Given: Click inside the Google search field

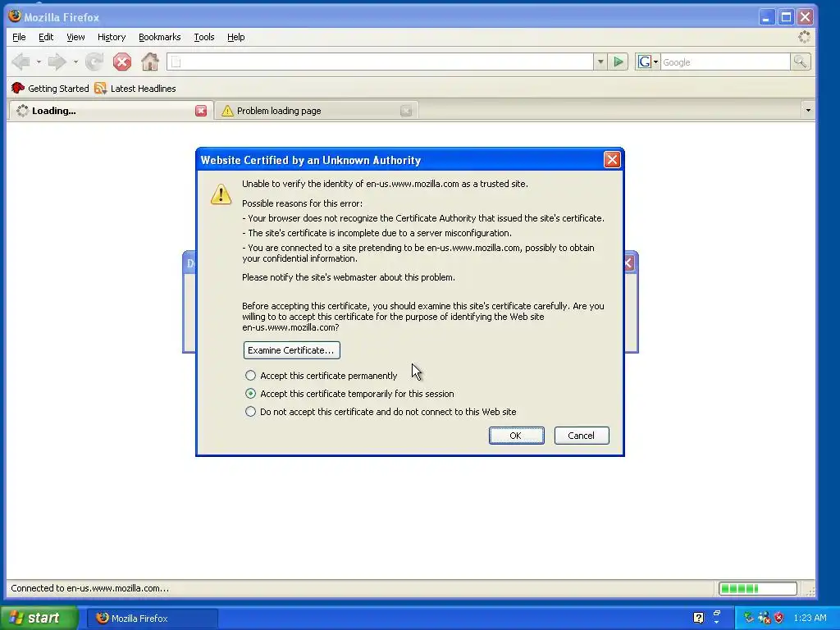Looking at the screenshot, I should (x=725, y=62).
